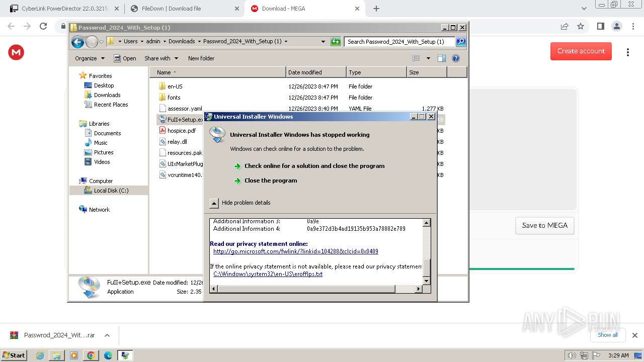Click the Search Passwrod_2024_With_Setup field
This screenshot has height=362, width=644.
(399, 42)
